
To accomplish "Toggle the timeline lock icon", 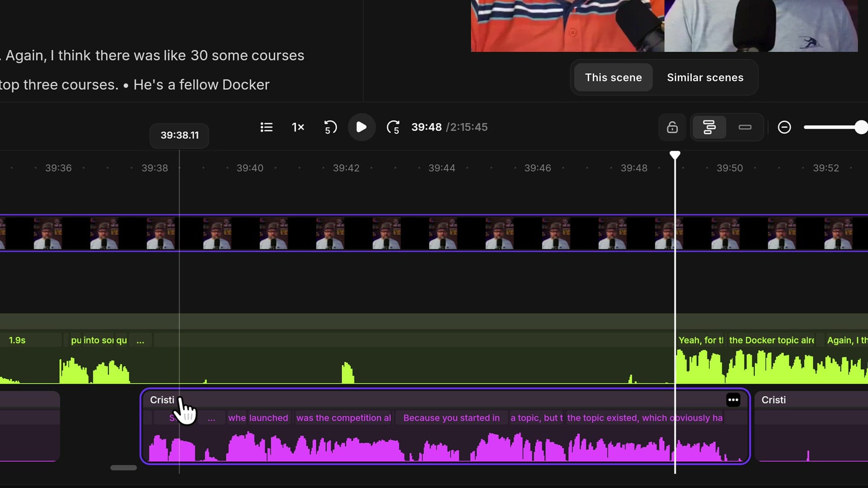I will 672,127.
